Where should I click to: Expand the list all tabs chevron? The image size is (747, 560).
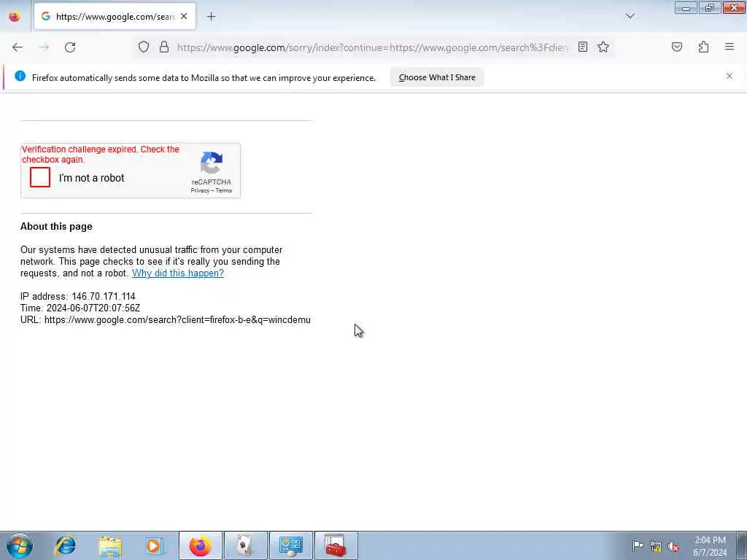(630, 16)
